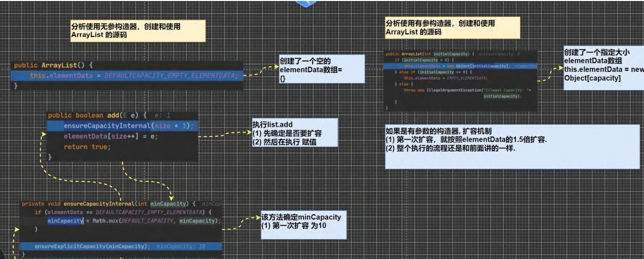Click the code line 'return true;'
The width and height of the screenshot is (644, 259).
[x=87, y=147]
